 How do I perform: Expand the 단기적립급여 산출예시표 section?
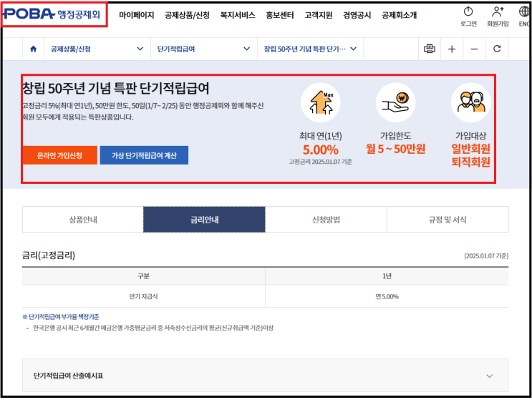265,376
